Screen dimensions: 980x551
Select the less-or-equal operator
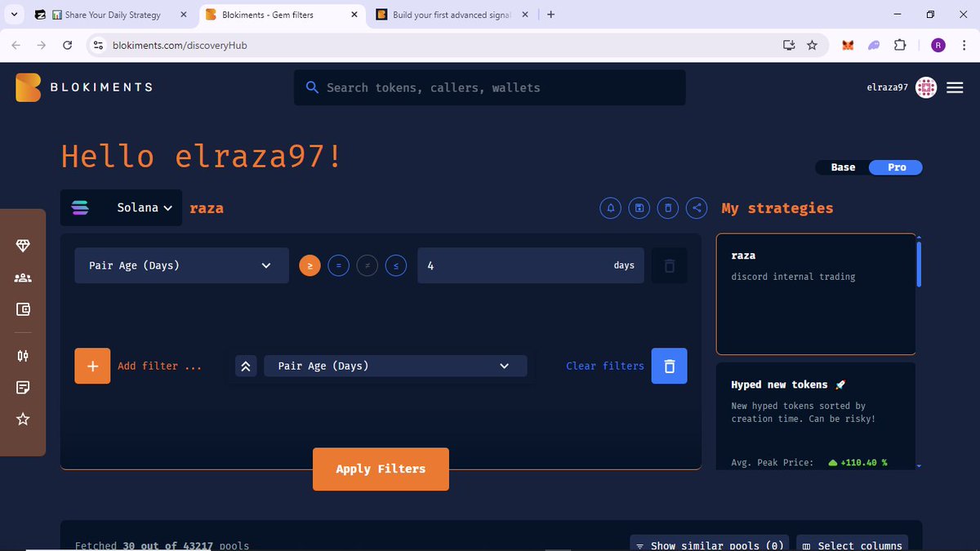coord(395,266)
